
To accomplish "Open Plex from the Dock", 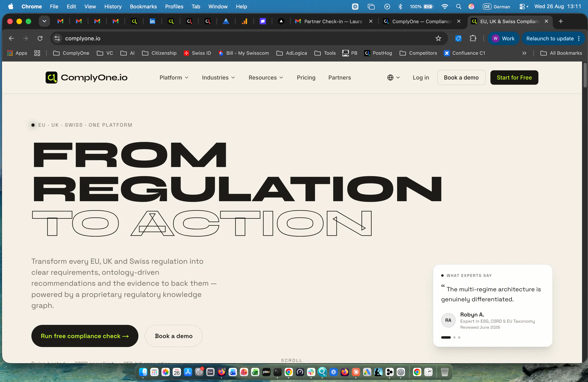I will (x=266, y=372).
